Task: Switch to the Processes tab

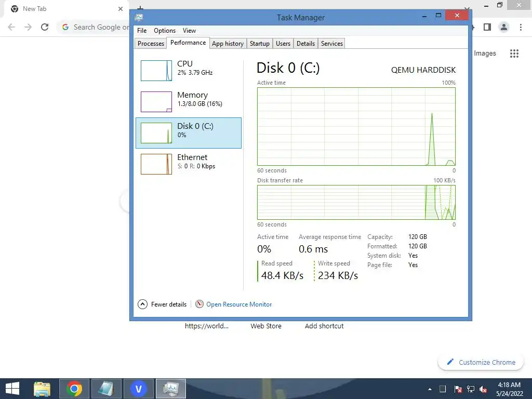Action: tap(151, 44)
